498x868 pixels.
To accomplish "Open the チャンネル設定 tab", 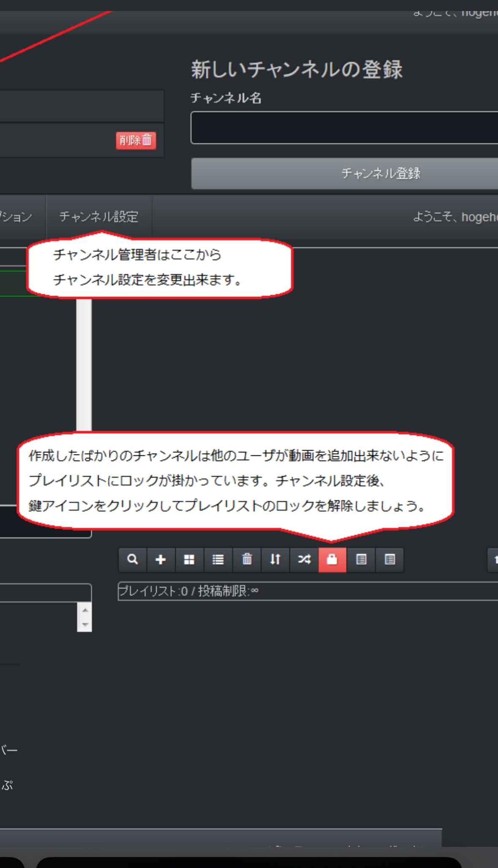I will point(99,217).
